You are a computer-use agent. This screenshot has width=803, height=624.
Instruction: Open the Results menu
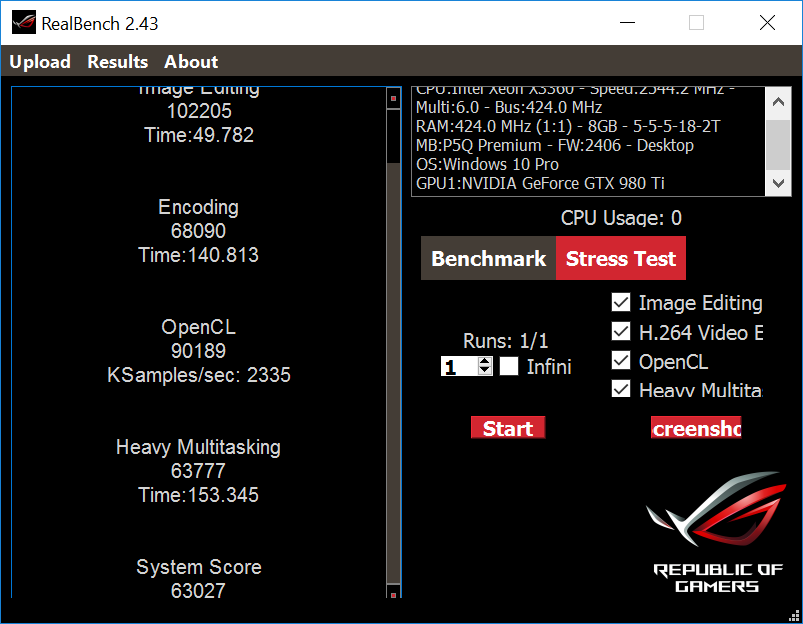[117, 62]
